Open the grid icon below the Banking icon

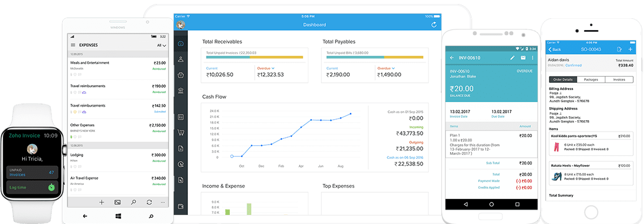click(x=181, y=117)
